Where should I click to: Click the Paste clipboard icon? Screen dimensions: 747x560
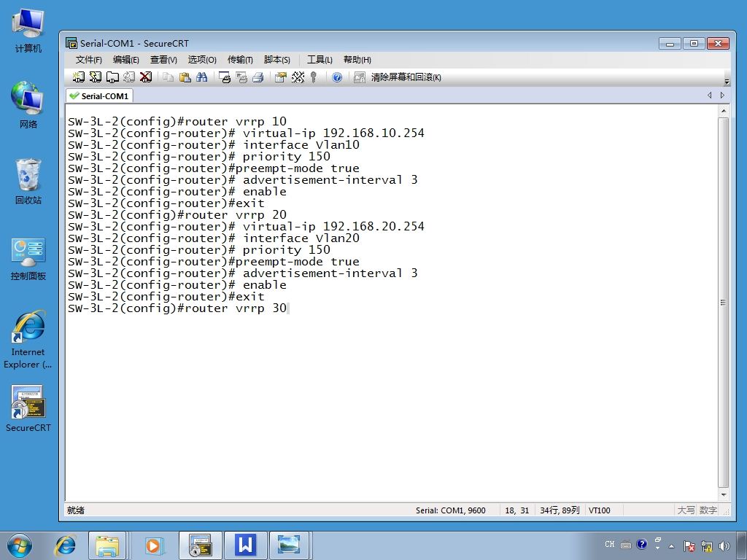pyautogui.click(x=185, y=77)
